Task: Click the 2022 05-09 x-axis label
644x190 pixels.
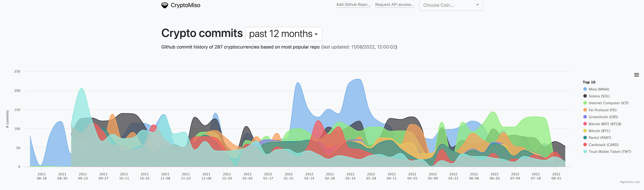Action: click(x=433, y=176)
